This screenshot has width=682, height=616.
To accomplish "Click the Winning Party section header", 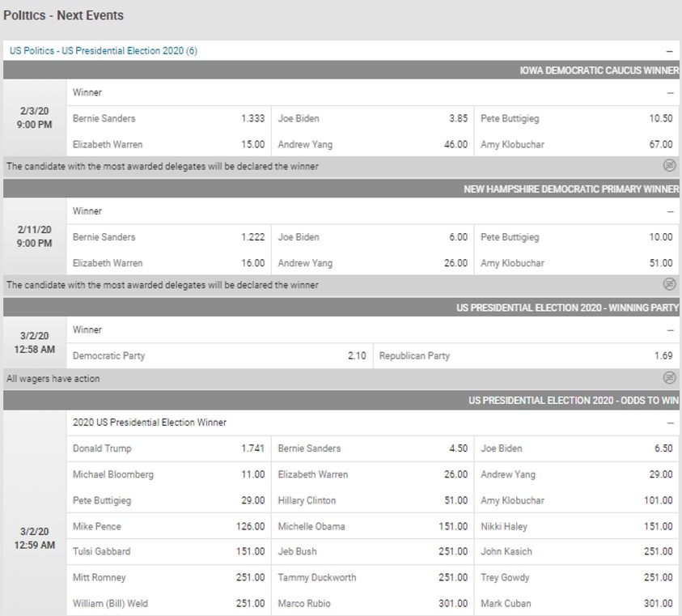I will [x=341, y=308].
